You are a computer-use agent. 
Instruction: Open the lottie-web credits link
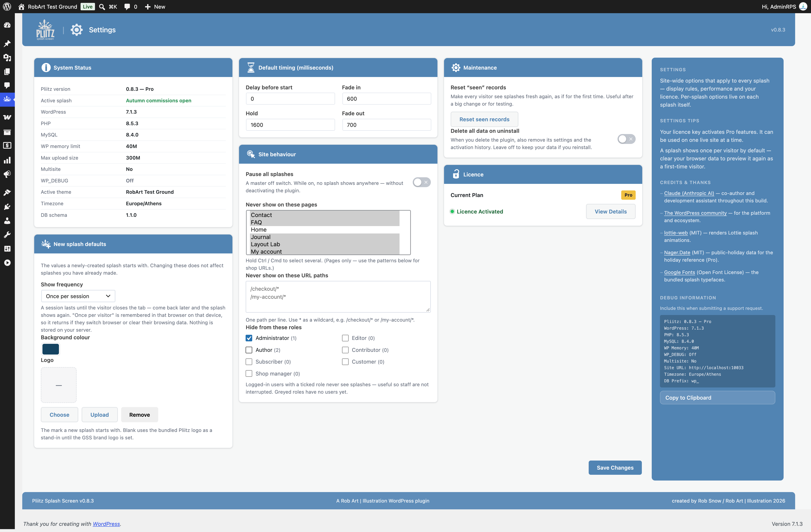[x=676, y=233]
